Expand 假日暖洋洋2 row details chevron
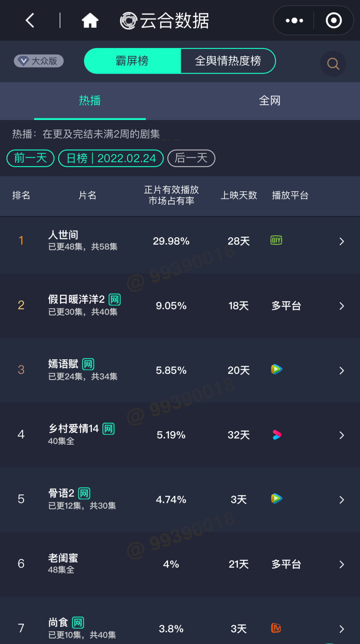The height and width of the screenshot is (644, 360). (341, 306)
